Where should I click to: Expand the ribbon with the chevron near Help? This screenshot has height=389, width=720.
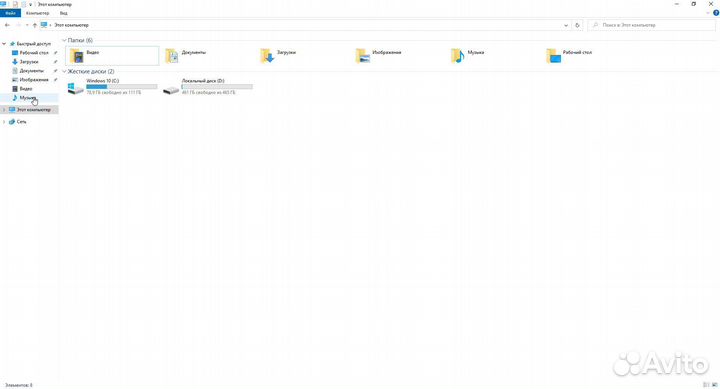708,13
